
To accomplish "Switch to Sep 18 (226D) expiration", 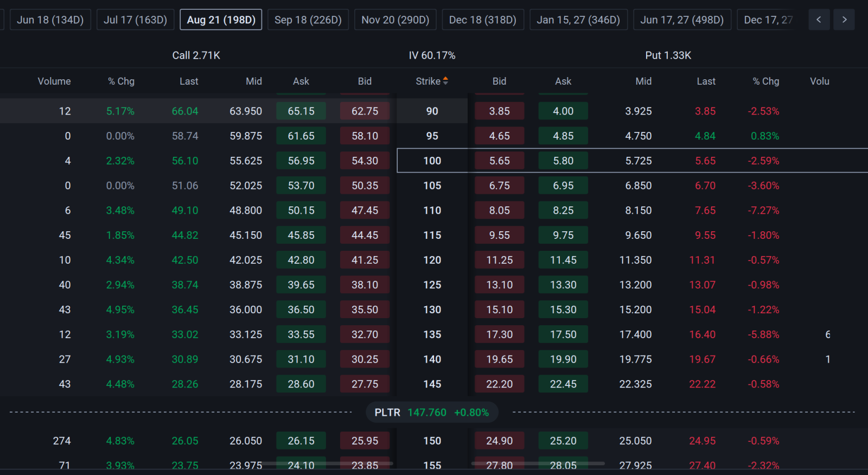I will point(308,20).
